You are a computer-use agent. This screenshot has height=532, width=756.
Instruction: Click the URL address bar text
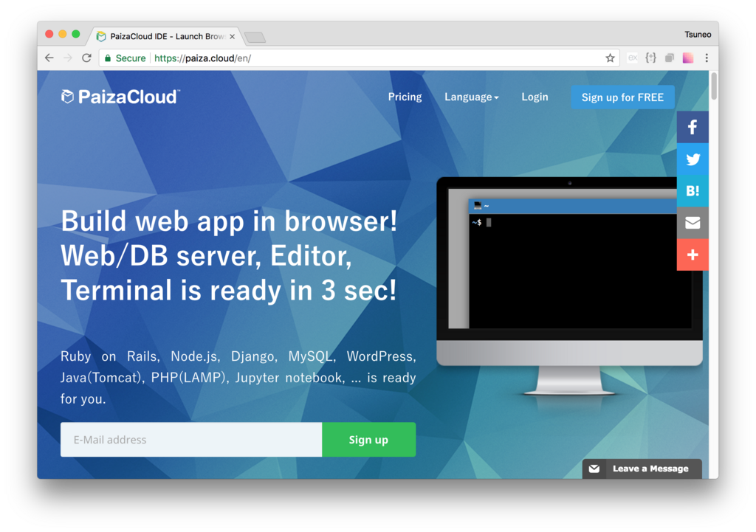pos(202,58)
